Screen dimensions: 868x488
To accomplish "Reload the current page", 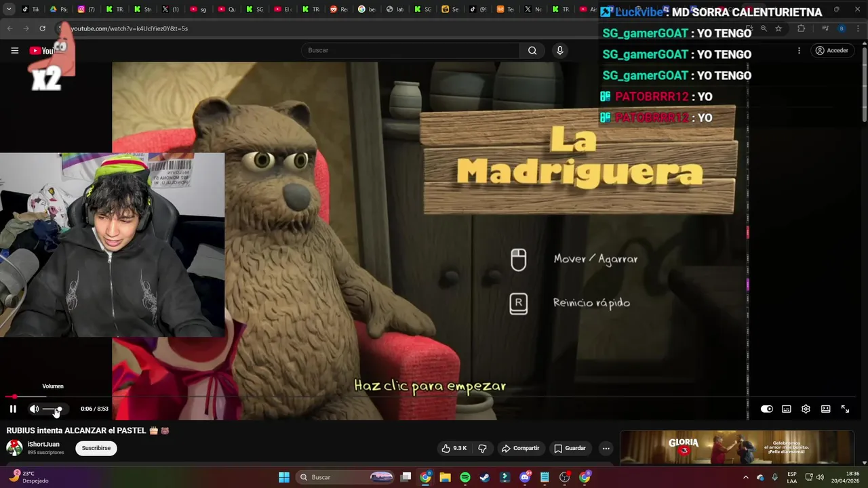I will (42, 28).
